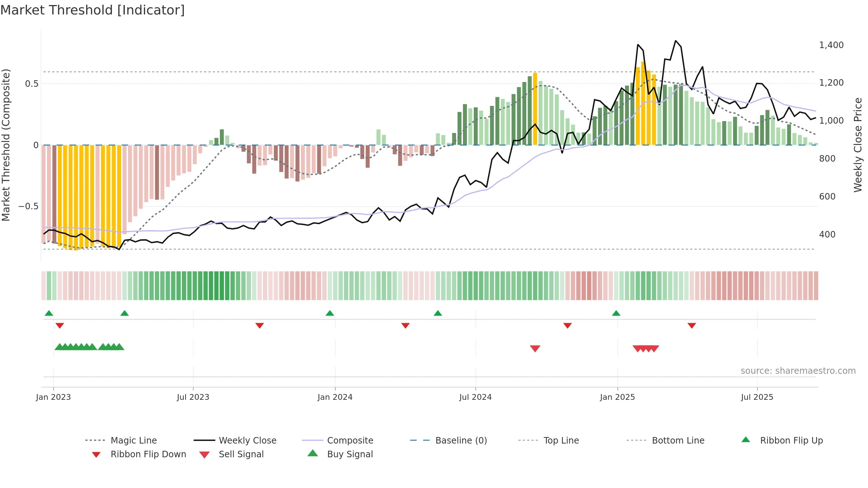Screen dimensions: 868x488
Task: Click the 1,400 tick on the price axis
Action: click(831, 45)
